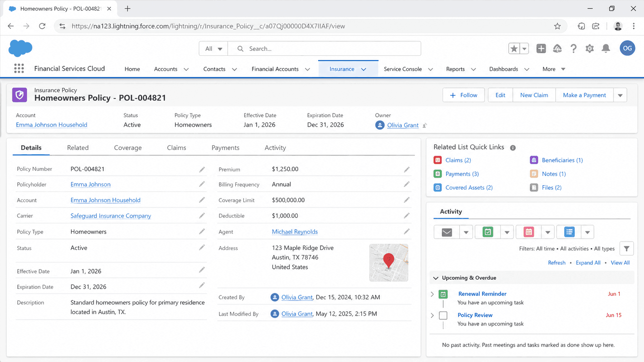
Task: Click Expand All in activity panel
Action: (588, 263)
